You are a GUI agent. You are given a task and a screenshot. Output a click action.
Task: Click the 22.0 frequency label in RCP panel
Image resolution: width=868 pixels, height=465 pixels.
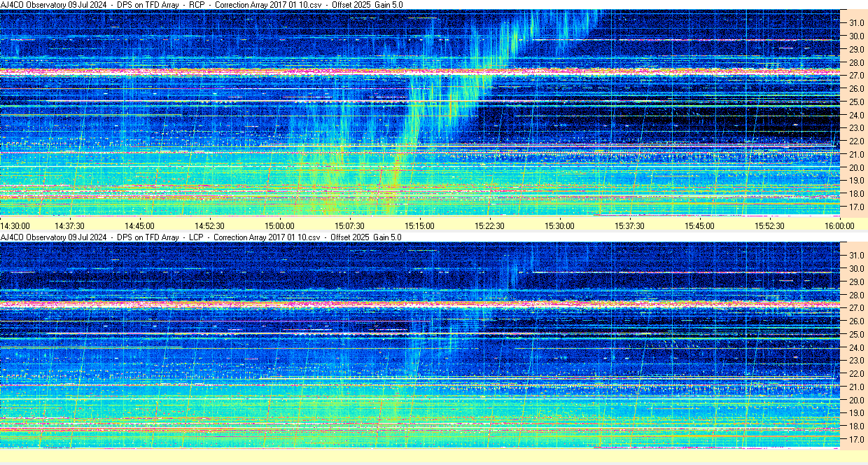click(x=857, y=141)
